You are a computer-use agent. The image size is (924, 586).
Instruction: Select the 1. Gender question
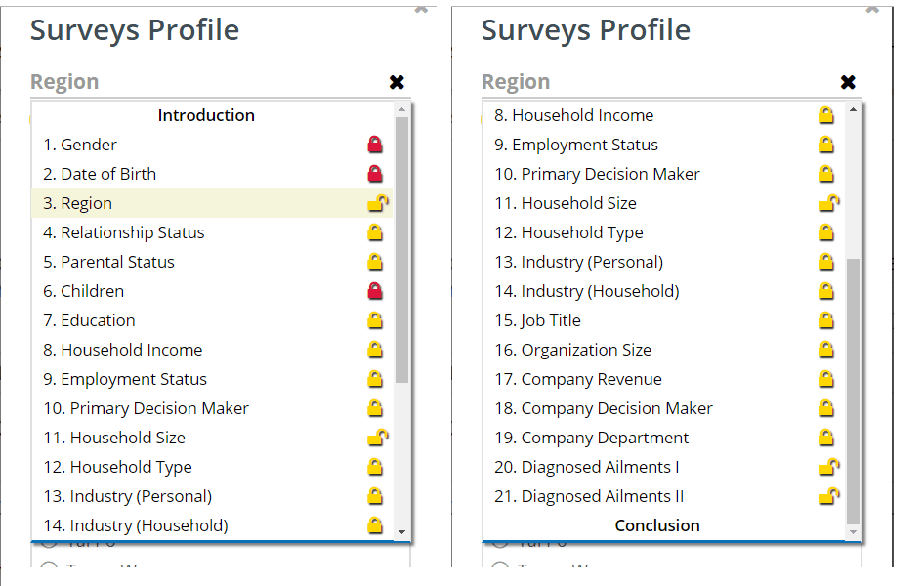point(80,146)
